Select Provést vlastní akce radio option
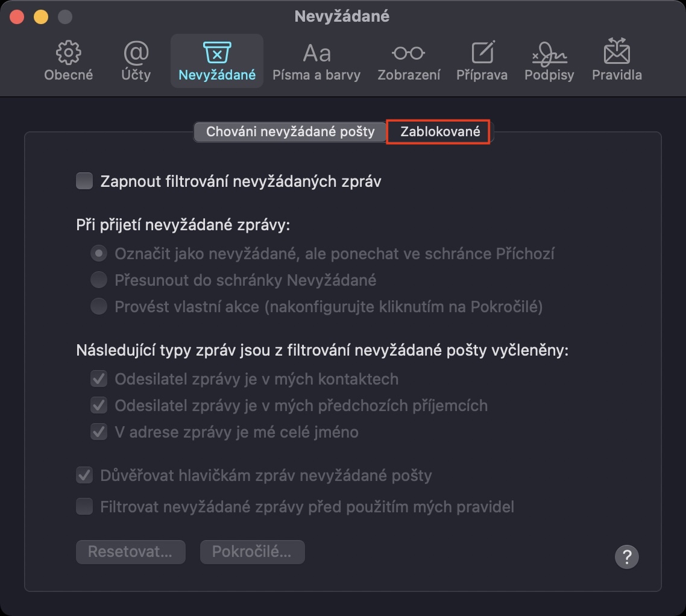 (99, 307)
